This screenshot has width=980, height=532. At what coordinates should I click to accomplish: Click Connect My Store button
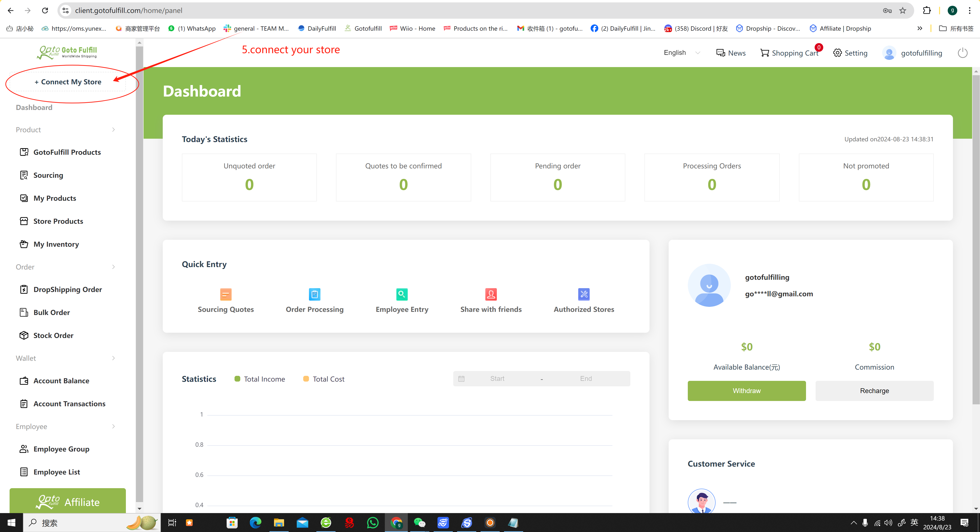[x=68, y=82]
